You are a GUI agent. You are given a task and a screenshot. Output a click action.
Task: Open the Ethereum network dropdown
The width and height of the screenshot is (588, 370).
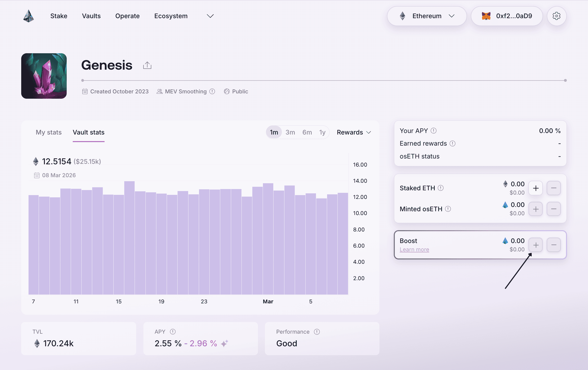(427, 16)
